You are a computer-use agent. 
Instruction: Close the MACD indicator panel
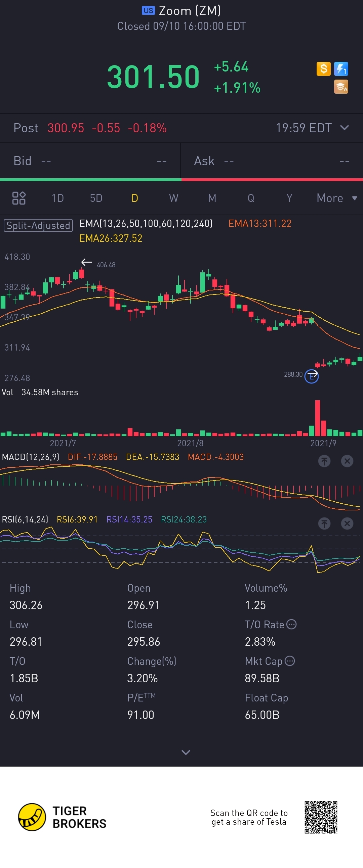coord(347,461)
